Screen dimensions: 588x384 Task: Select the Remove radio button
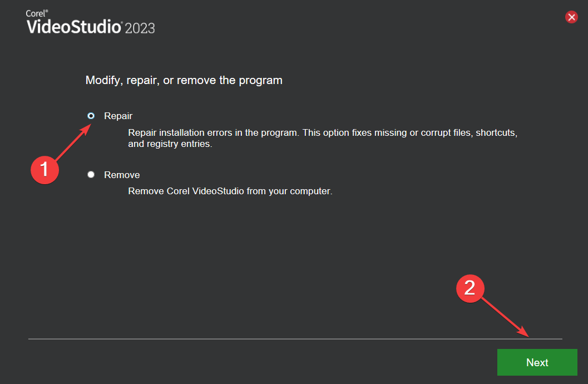(x=91, y=175)
